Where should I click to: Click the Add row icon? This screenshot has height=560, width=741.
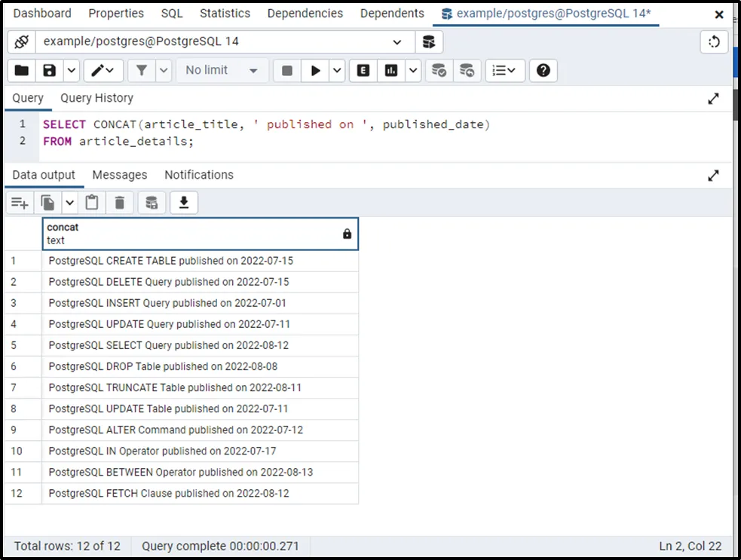pyautogui.click(x=20, y=202)
